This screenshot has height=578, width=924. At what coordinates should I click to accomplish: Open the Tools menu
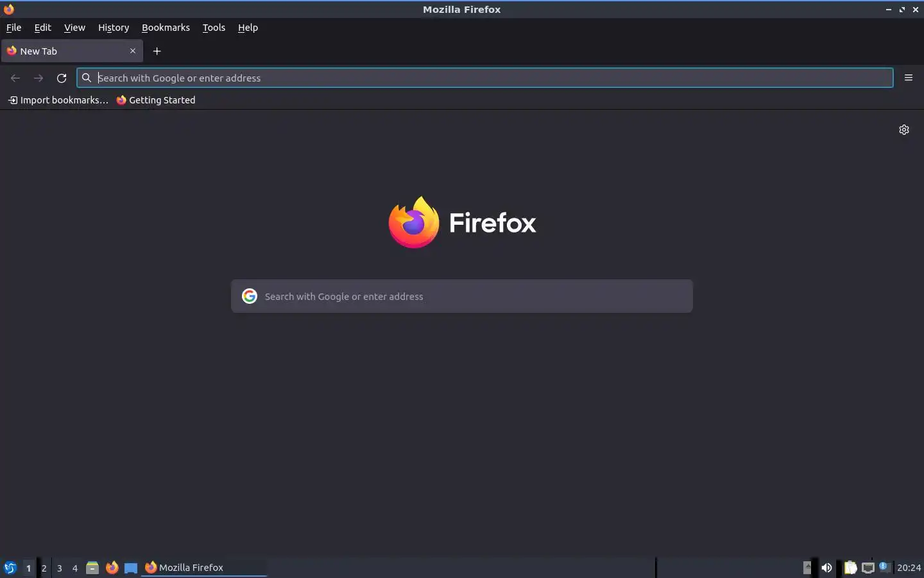214,28
